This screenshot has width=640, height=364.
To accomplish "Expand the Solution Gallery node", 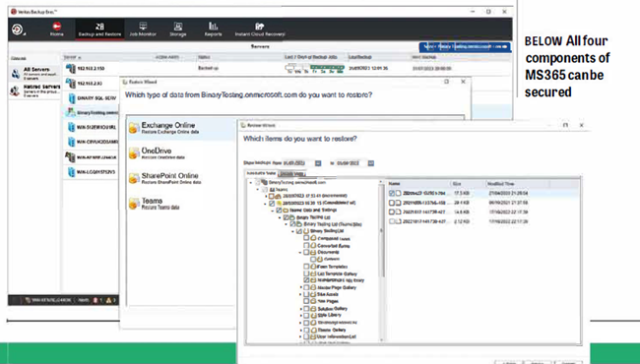I will [x=300, y=309].
